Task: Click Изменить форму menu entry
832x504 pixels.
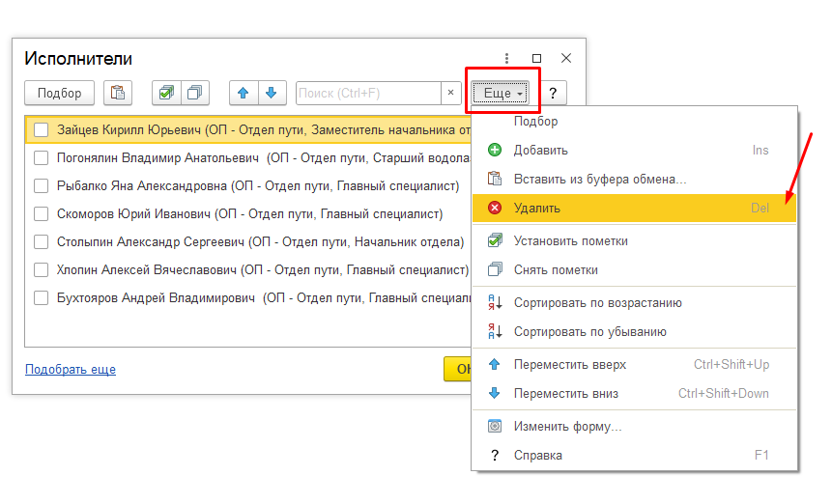Action: (x=567, y=426)
